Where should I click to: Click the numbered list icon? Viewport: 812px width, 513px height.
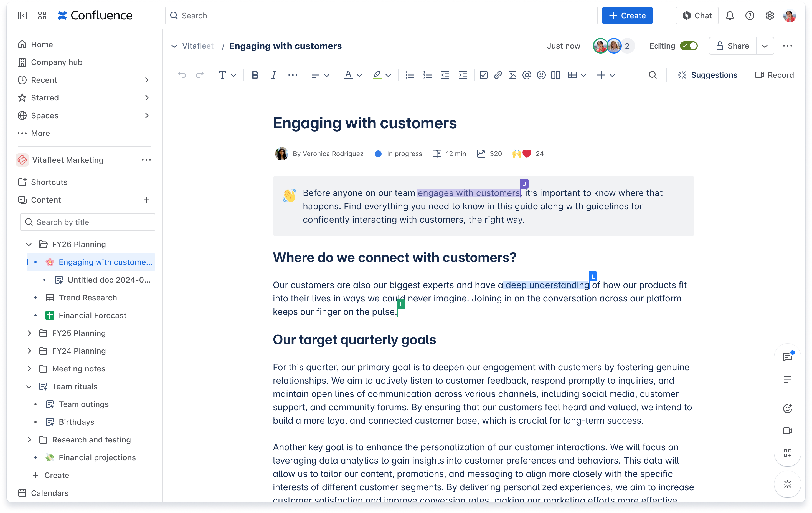[x=427, y=75]
